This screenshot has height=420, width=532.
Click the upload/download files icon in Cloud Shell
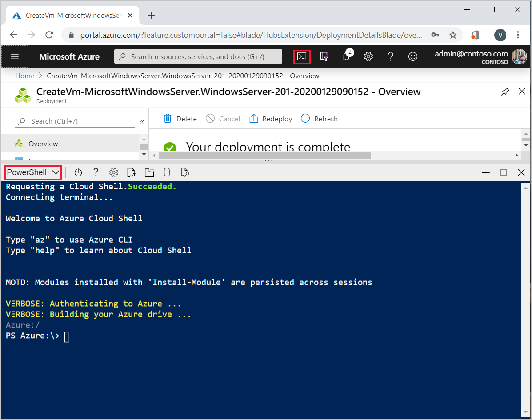(x=131, y=172)
